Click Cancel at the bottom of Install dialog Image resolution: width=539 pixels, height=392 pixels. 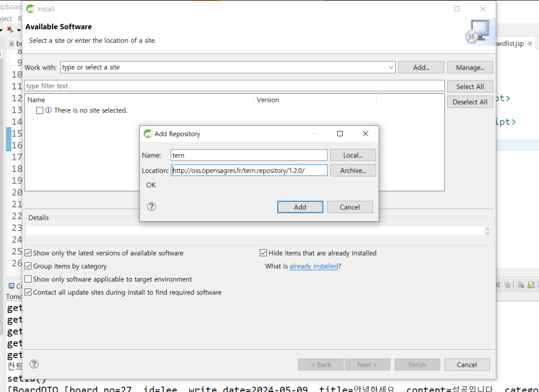[x=467, y=365]
